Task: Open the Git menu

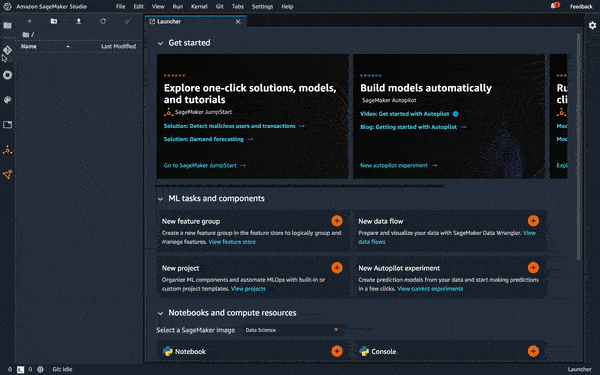Action: [219, 7]
